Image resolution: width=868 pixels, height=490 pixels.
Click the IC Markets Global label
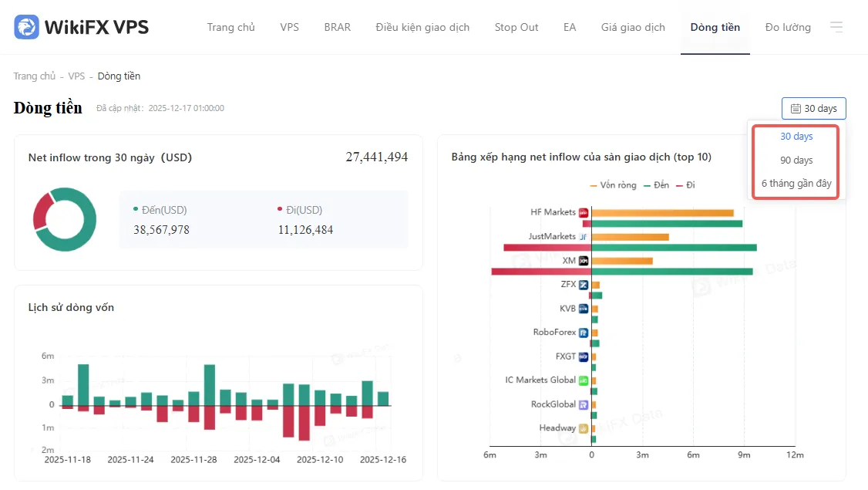pos(540,380)
